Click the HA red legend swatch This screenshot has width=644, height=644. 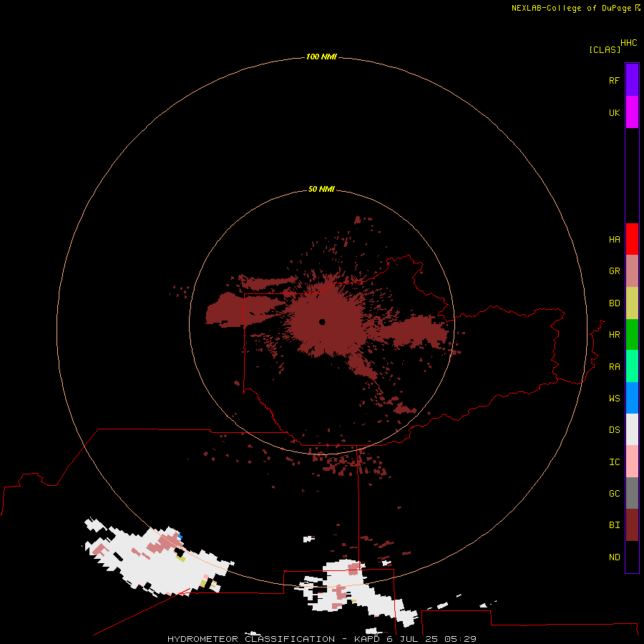pos(632,239)
